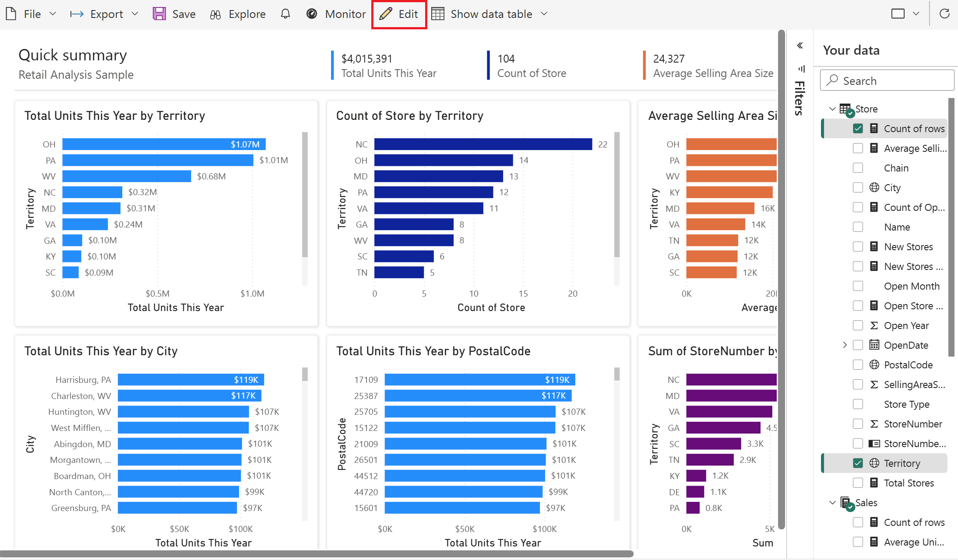Click the Monitor gauge icon
The width and height of the screenshot is (958, 560).
tap(312, 14)
